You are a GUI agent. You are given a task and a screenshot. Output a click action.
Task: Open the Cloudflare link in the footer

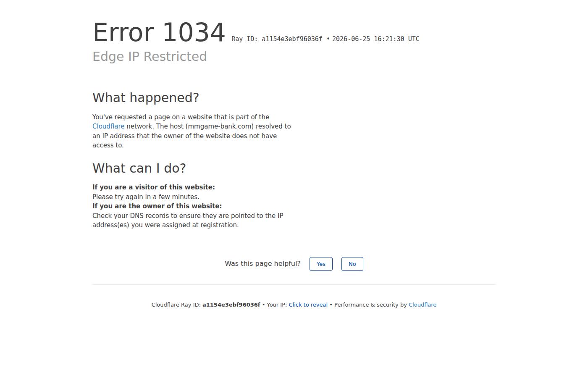pos(423,305)
